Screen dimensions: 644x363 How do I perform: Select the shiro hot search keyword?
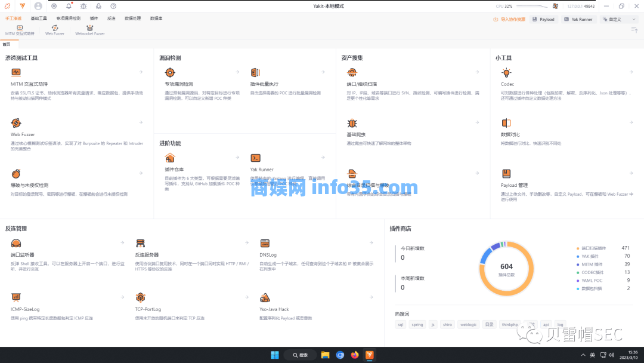pos(447,324)
